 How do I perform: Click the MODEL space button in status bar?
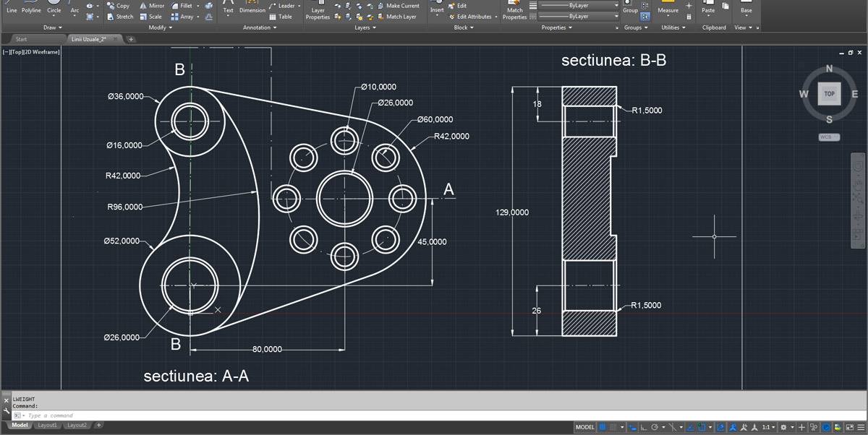pos(584,427)
